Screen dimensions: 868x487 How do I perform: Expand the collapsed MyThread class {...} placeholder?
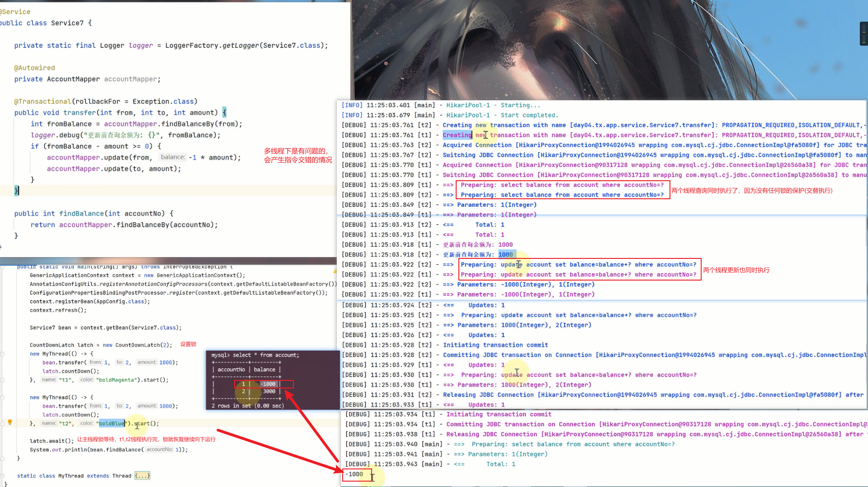point(142,476)
